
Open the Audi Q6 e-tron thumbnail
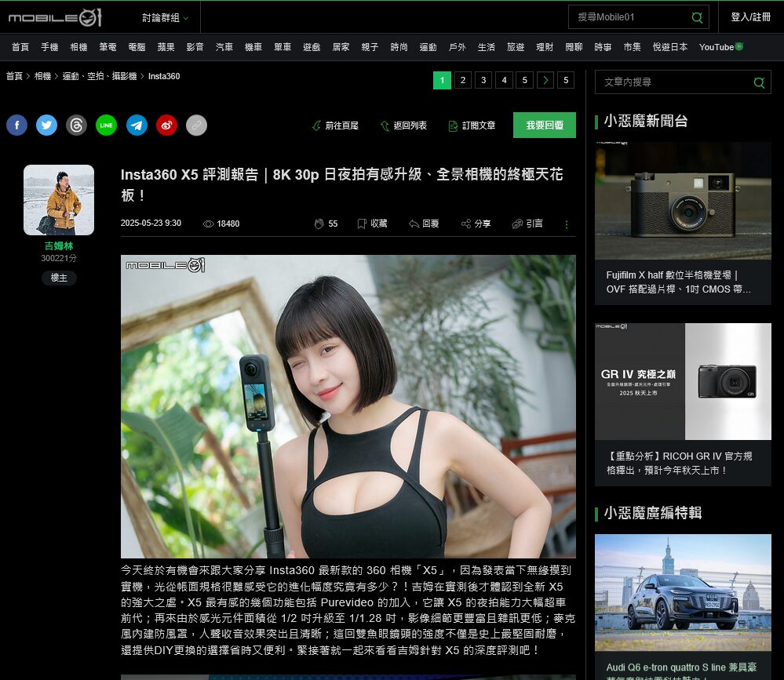[683, 593]
